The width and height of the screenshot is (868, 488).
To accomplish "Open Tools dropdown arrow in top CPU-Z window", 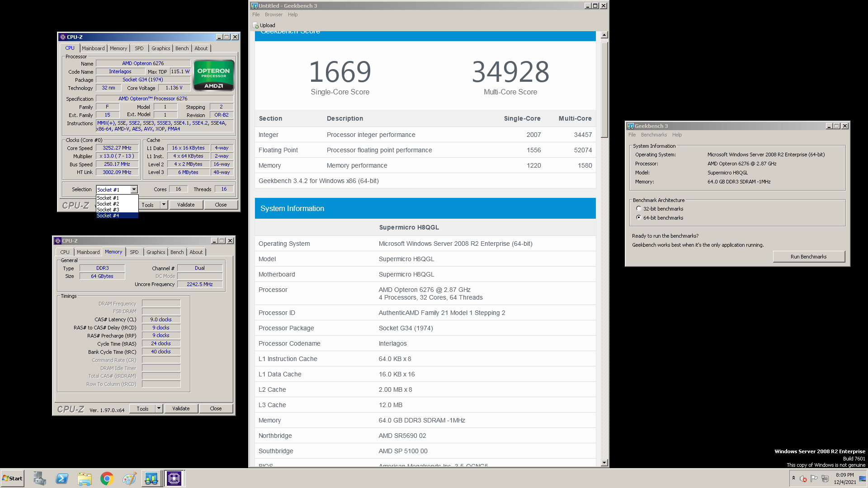I will click(x=164, y=205).
